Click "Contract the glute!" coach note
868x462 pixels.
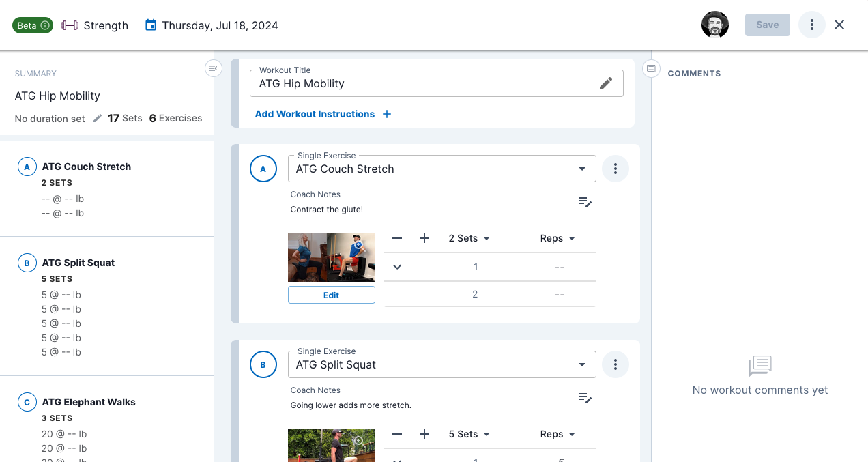327,210
